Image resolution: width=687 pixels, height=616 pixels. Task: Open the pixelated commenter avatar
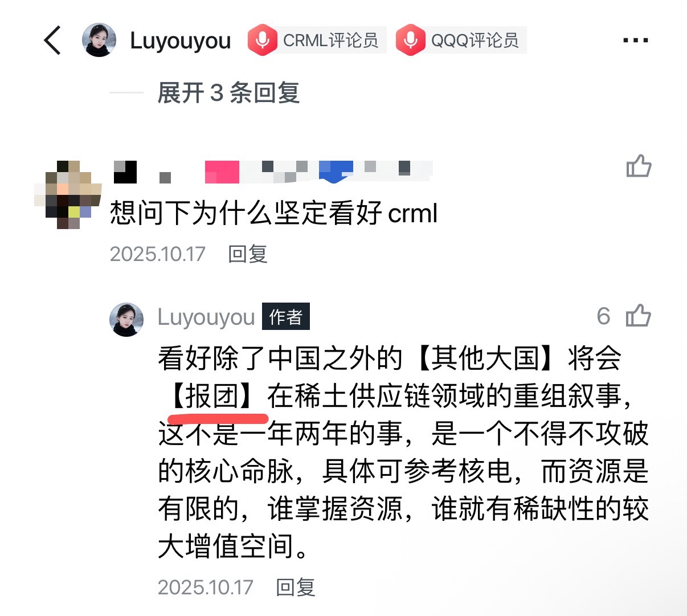pyautogui.click(x=68, y=195)
